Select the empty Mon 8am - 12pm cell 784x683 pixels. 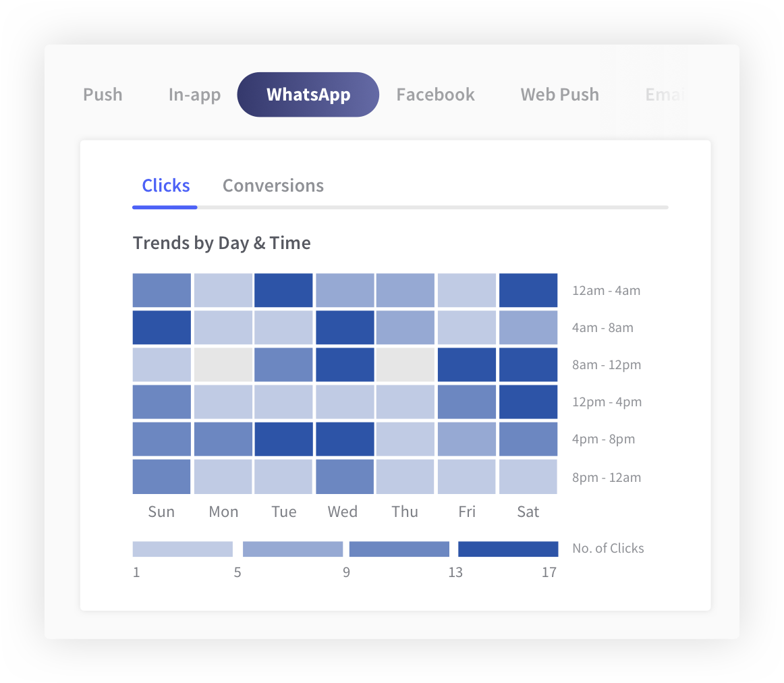click(223, 364)
